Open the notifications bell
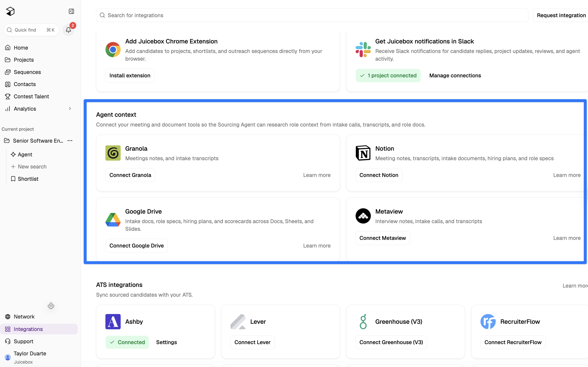 [x=68, y=30]
